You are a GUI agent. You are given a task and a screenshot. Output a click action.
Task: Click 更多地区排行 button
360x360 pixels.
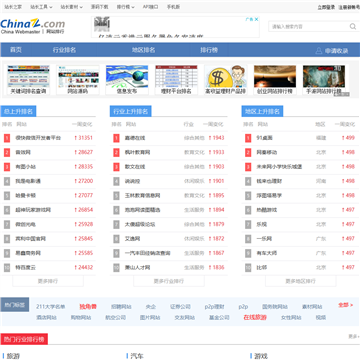click(x=300, y=281)
